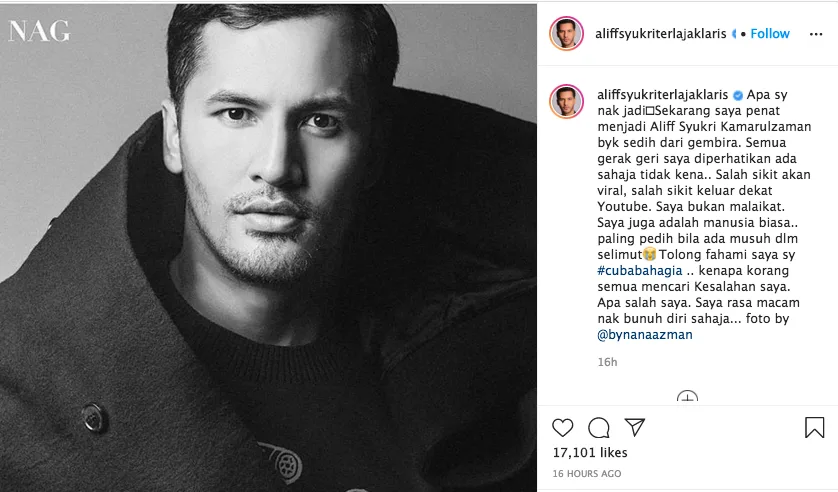Open caption profile picture avatar
Image resolution: width=838 pixels, height=492 pixels.
pos(567,101)
